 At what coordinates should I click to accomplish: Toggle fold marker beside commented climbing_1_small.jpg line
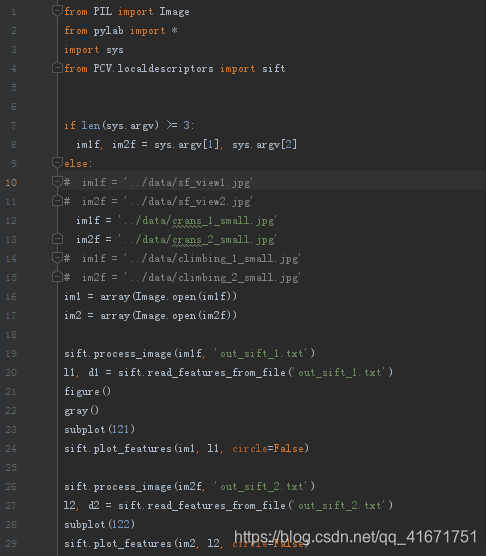coord(57,257)
